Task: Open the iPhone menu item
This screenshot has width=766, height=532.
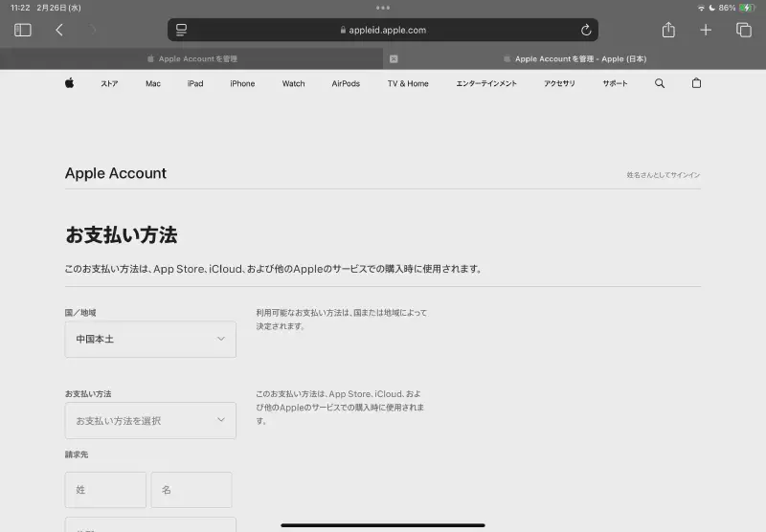Action: (x=242, y=83)
